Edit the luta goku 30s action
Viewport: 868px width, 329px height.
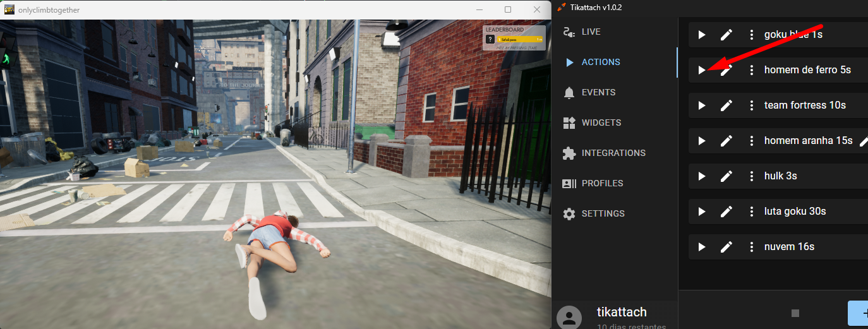tap(726, 212)
